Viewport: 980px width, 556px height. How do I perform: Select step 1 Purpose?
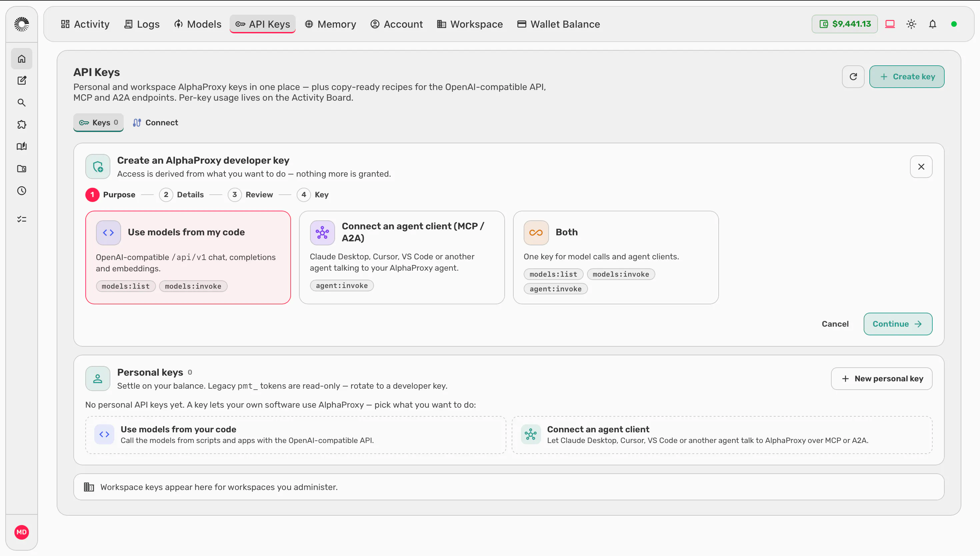tap(110, 195)
